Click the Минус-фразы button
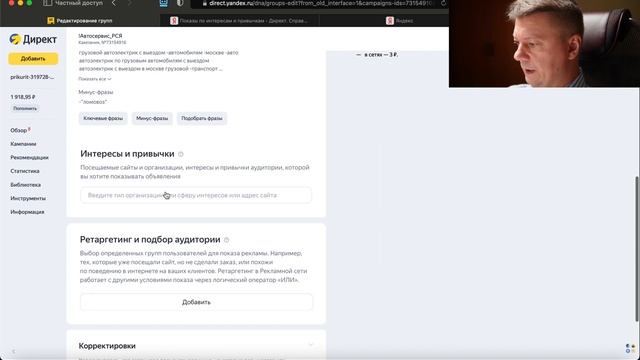The width and height of the screenshot is (640, 360). (152, 118)
